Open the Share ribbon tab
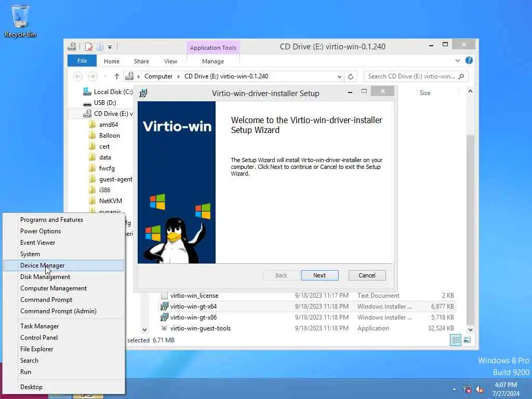The width and height of the screenshot is (532, 399). click(x=141, y=61)
